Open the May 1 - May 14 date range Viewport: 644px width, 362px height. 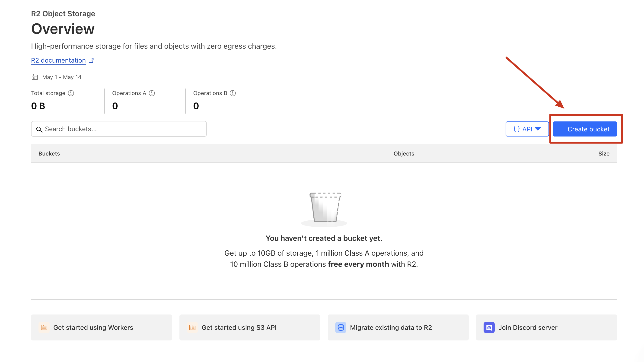coord(61,77)
